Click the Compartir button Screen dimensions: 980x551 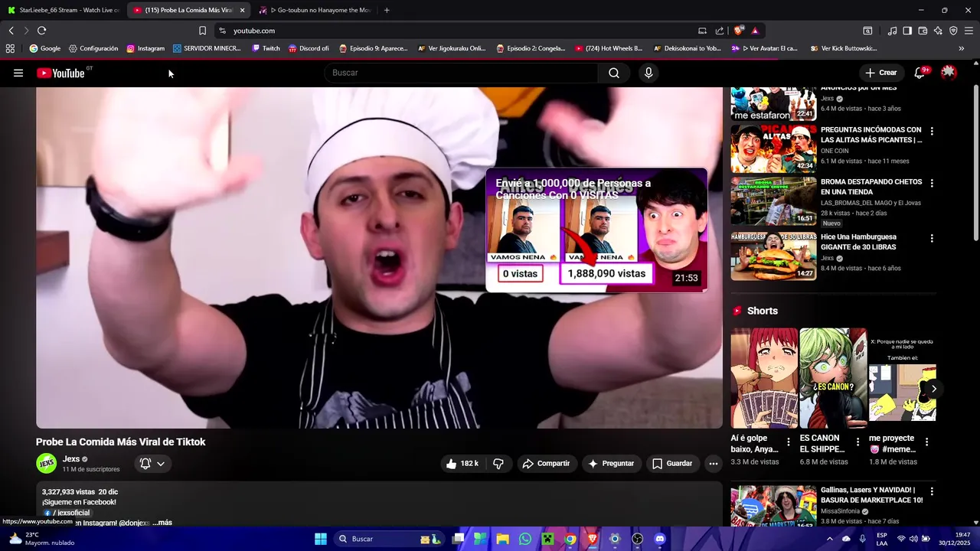546,463
